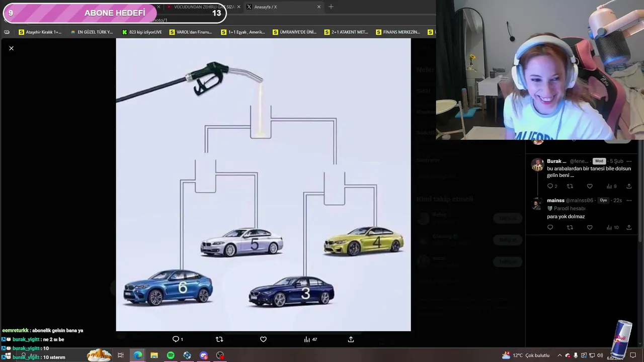
Task: Share Burak's comment
Action: 629,186
